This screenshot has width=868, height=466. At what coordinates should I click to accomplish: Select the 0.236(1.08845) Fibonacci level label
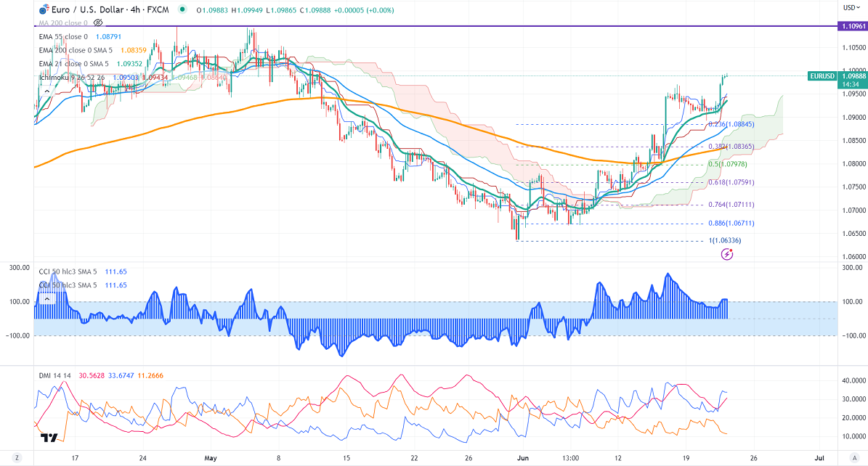pyautogui.click(x=731, y=125)
